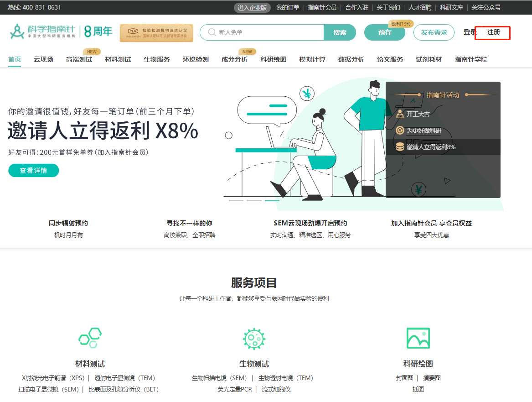Open 我的订单 in the top menu
Viewport: 532px width, 402px height.
[x=288, y=7]
